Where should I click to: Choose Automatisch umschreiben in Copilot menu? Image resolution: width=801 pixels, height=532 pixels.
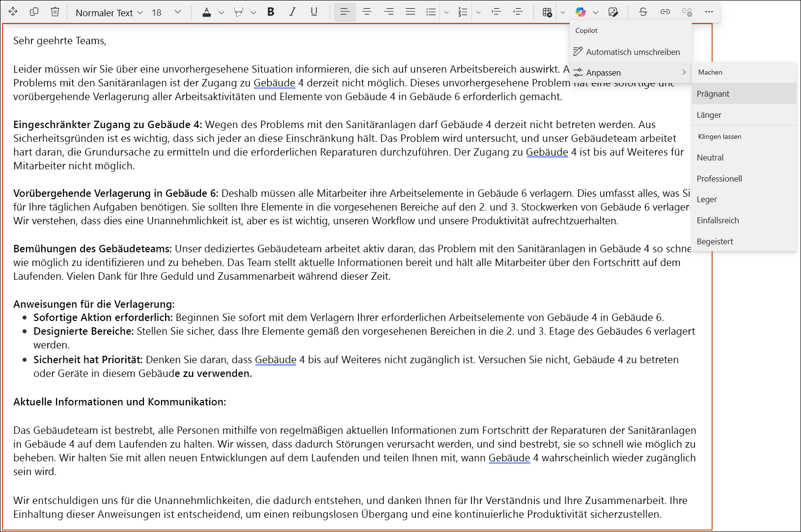point(631,52)
